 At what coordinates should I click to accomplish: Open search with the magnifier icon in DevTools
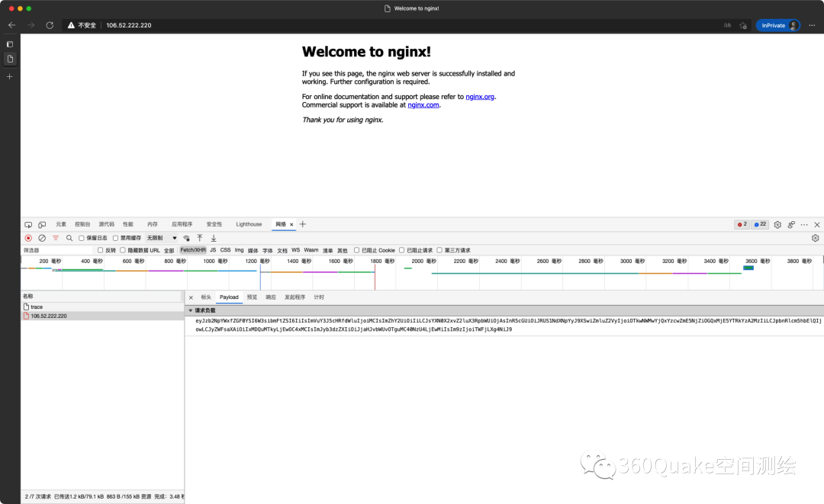point(69,238)
